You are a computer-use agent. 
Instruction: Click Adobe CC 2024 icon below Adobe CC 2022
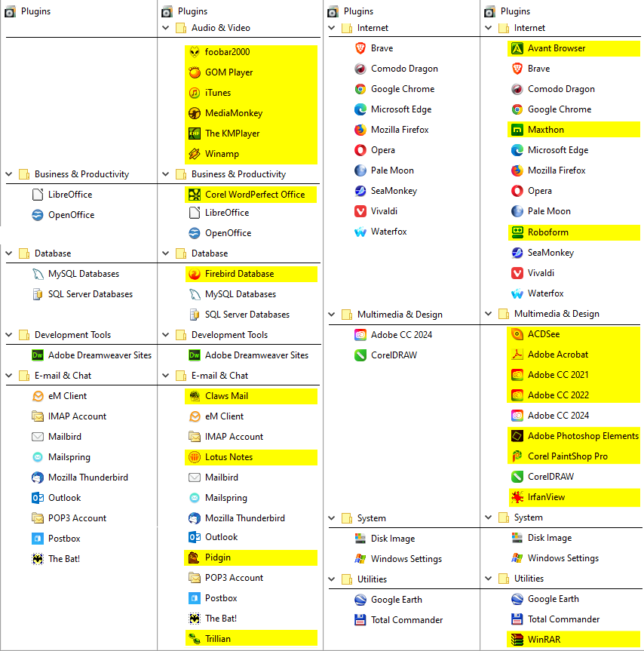[517, 415]
